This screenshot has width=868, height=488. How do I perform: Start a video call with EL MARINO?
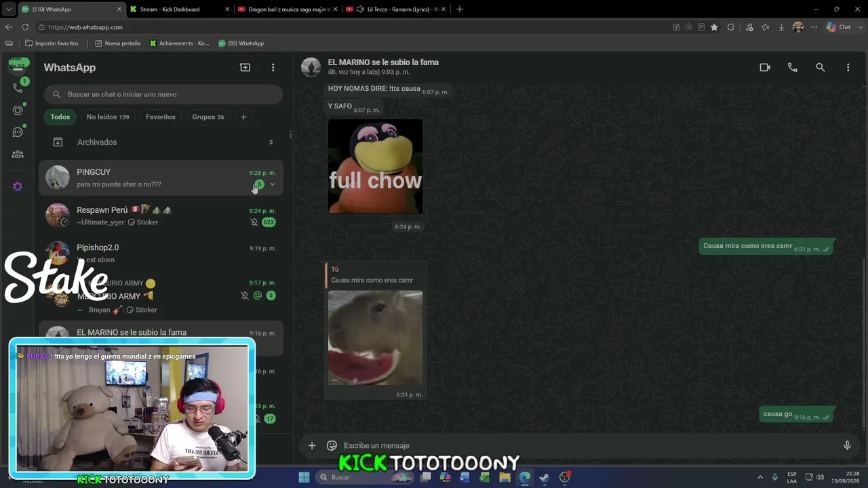click(x=765, y=68)
